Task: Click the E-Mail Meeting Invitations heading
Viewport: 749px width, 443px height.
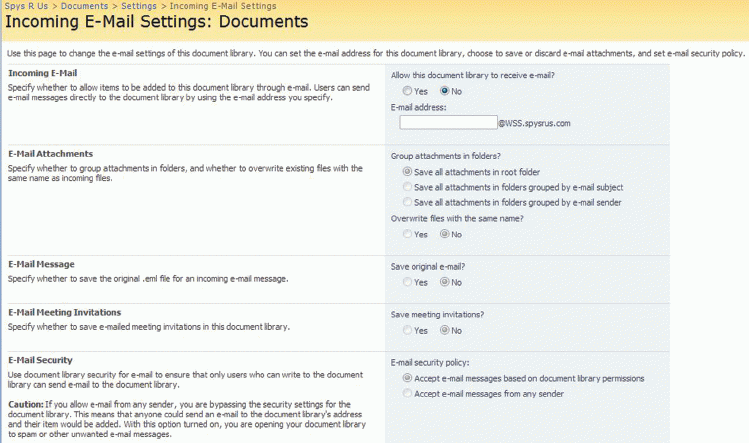Action: pyautogui.click(x=64, y=313)
